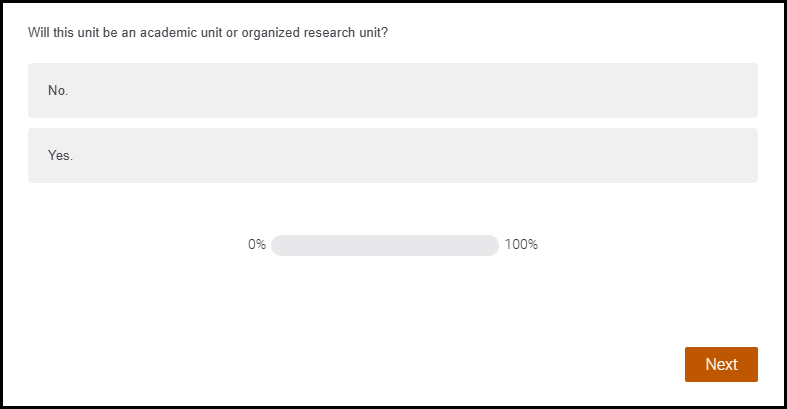Image resolution: width=787 pixels, height=409 pixels.
Task: Click the 0% progress label
Action: [257, 245]
